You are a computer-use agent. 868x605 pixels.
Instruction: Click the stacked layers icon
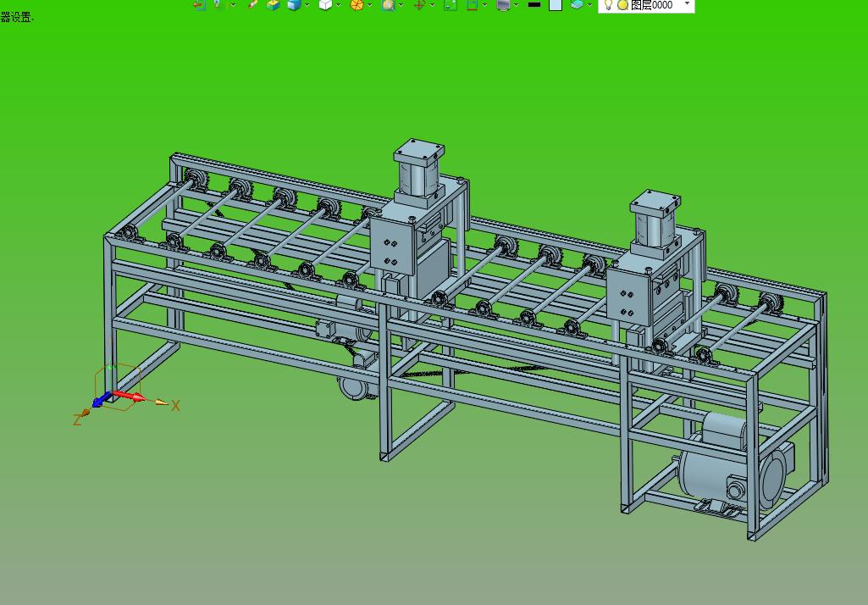tap(577, 4)
